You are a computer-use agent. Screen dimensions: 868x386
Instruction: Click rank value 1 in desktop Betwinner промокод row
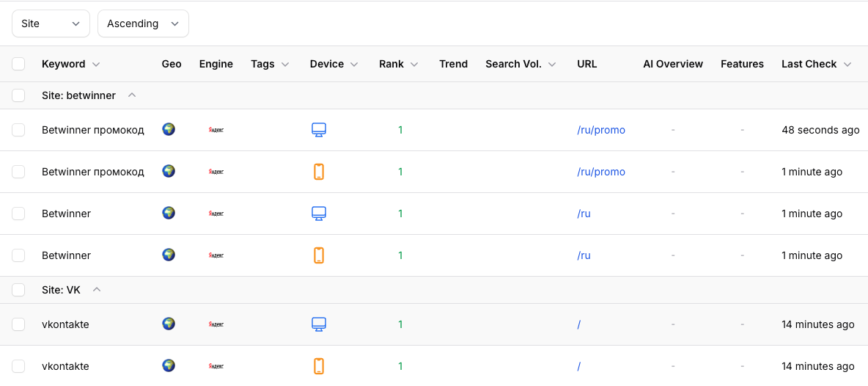400,130
